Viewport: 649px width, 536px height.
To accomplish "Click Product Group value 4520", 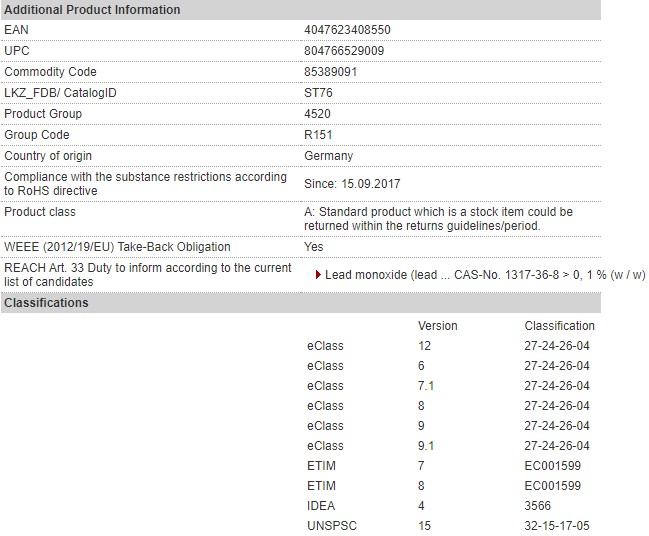I will 317,114.
